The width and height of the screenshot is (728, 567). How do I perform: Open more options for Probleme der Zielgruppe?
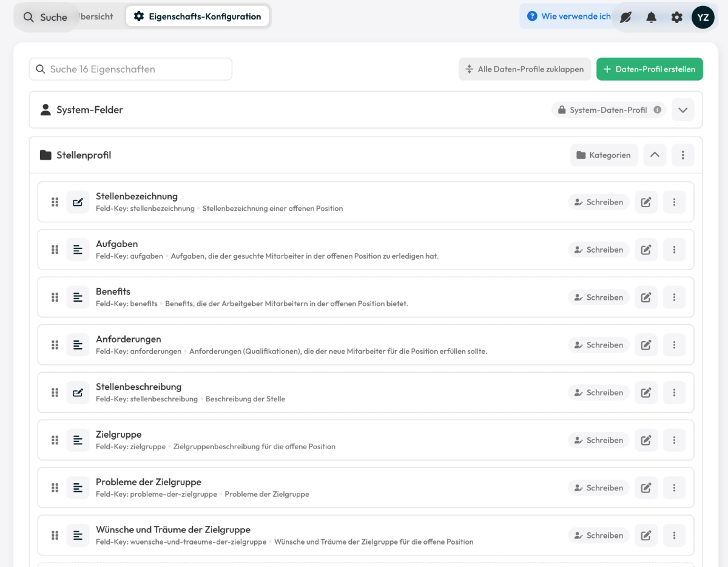[674, 487]
